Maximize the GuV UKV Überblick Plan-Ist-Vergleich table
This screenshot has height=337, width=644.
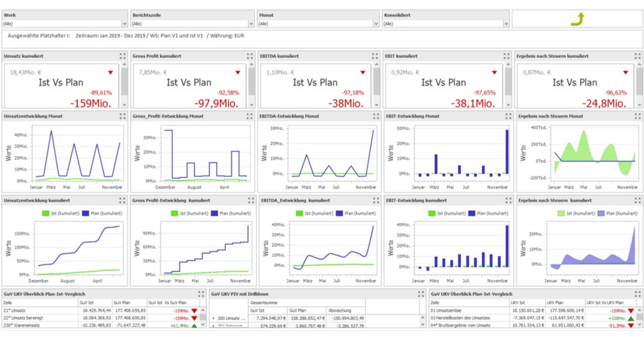pyautogui.click(x=637, y=294)
